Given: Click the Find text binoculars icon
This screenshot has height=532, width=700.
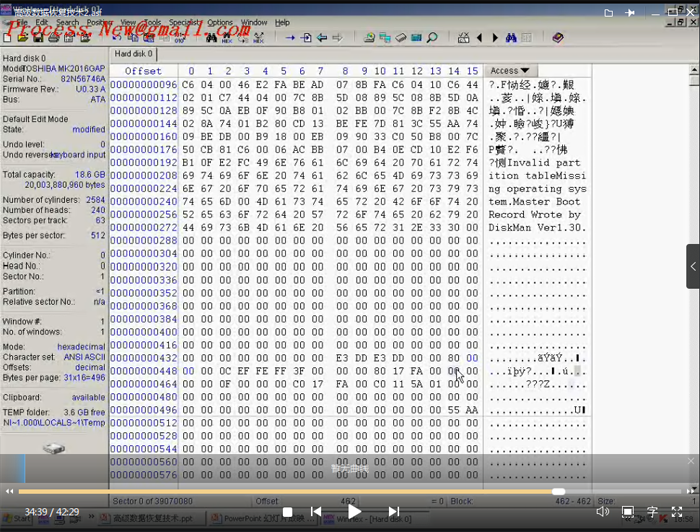Looking at the screenshot, I should [x=211, y=38].
